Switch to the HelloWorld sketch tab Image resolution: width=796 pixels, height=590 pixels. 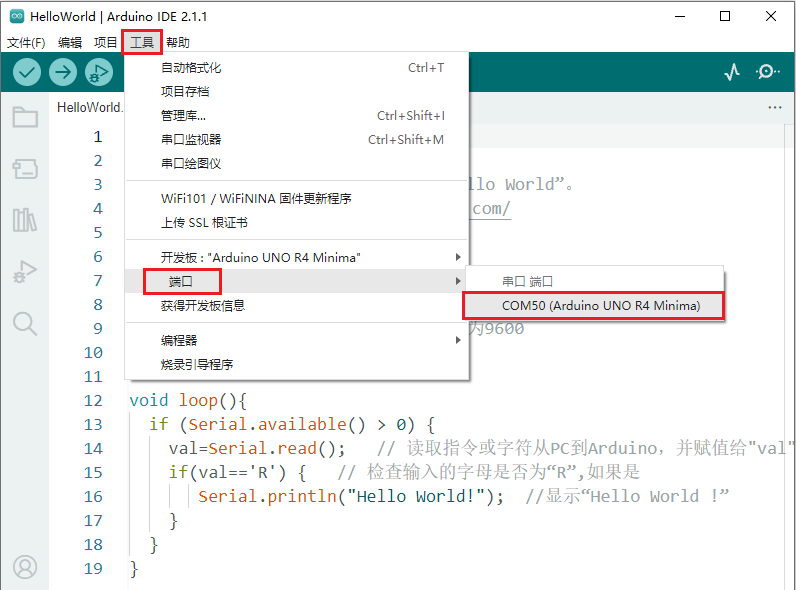[x=89, y=107]
